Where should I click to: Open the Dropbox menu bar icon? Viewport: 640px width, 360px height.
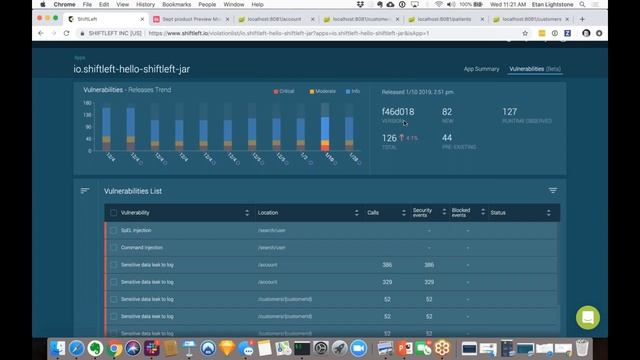[x=360, y=4]
